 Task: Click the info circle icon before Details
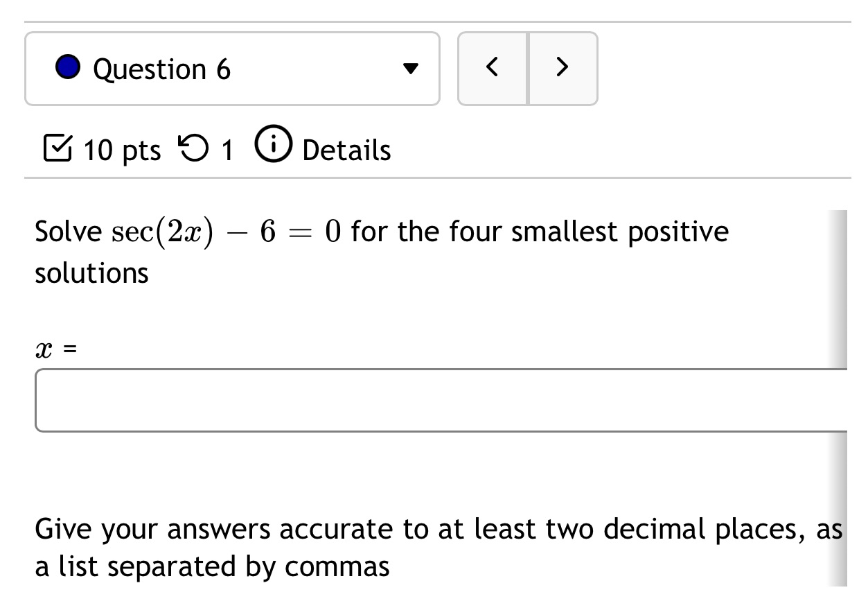[272, 146]
